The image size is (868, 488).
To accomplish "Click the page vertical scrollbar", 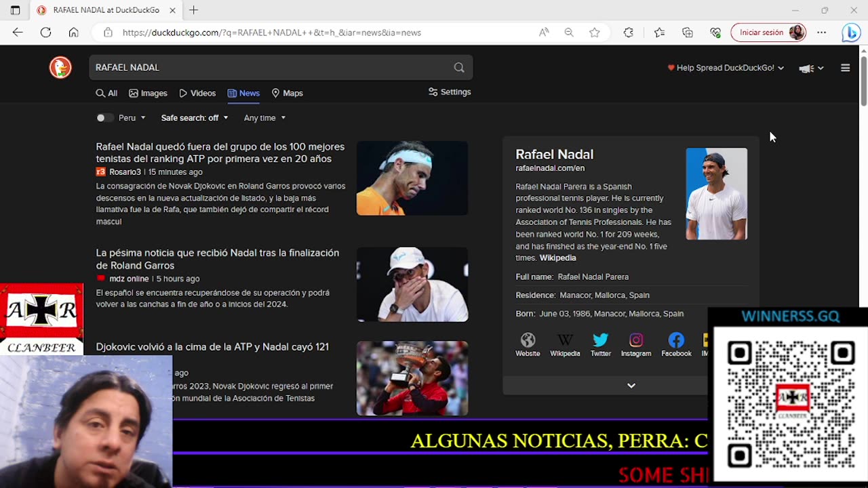I will [x=863, y=81].
